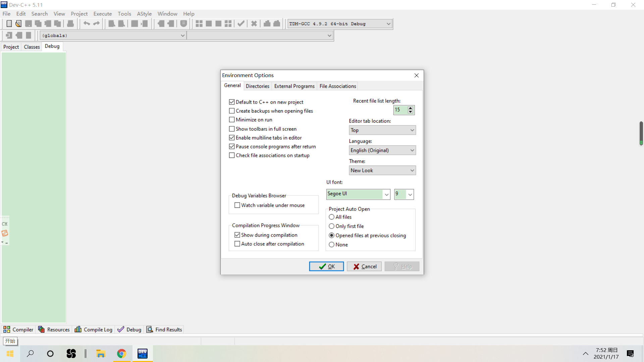Open Compile Log panel
The width and height of the screenshot is (644, 362).
[94, 329]
